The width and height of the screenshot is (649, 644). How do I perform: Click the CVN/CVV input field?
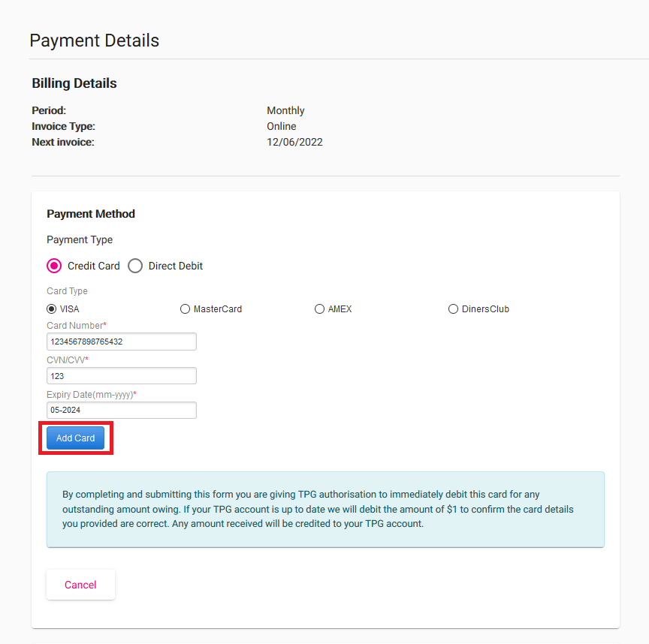[121, 375]
